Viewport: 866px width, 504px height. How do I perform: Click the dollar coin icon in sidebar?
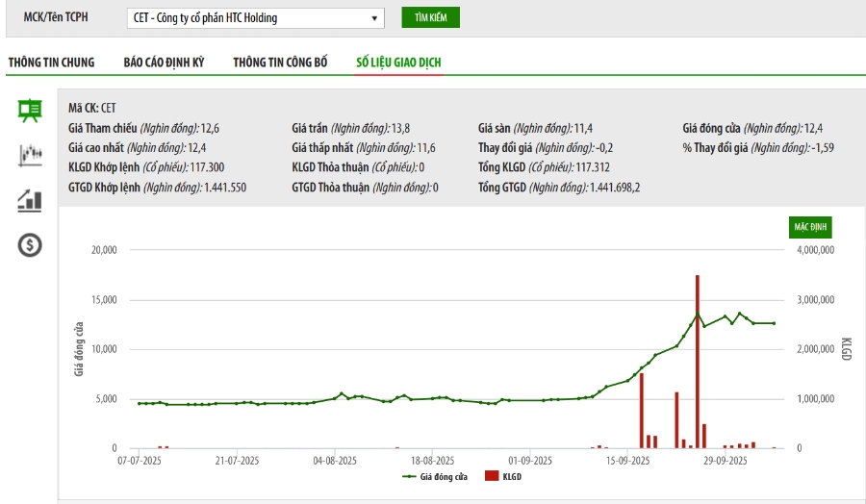coord(30,245)
